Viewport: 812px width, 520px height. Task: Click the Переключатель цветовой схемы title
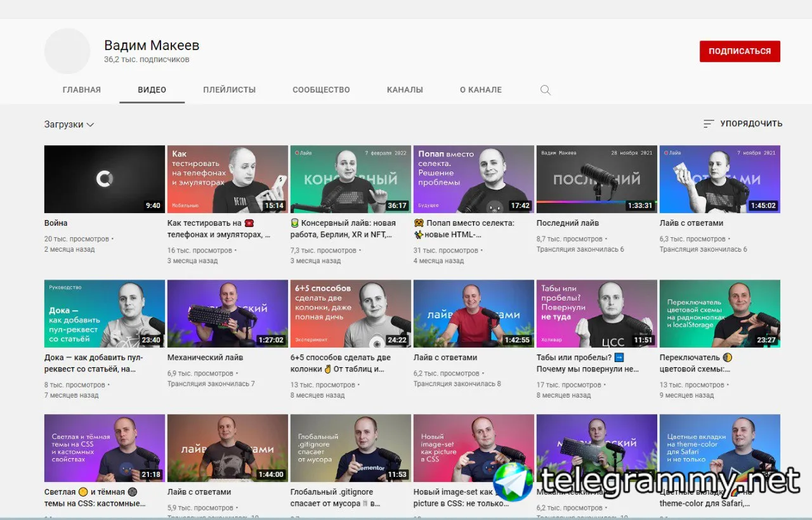[696, 363]
